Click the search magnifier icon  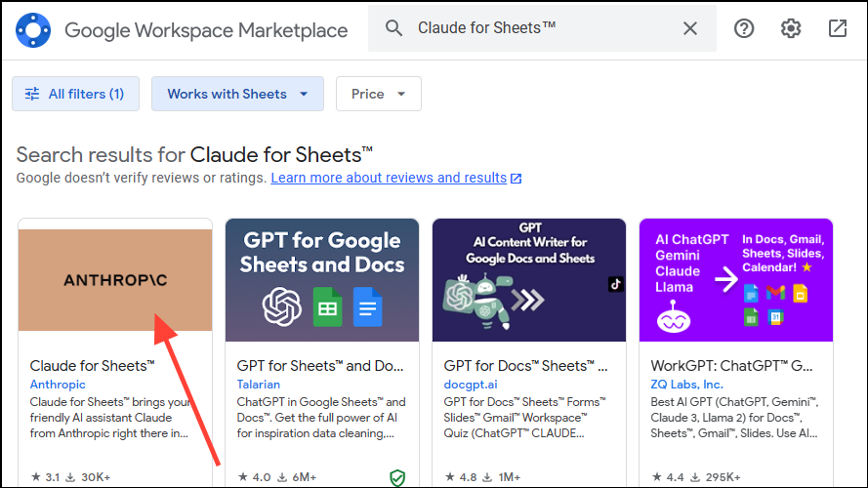click(393, 28)
